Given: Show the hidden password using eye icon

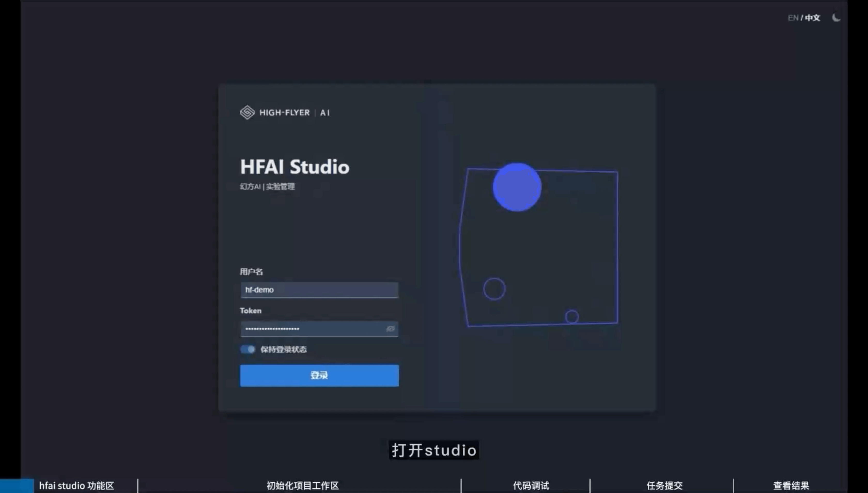Looking at the screenshot, I should [x=390, y=329].
